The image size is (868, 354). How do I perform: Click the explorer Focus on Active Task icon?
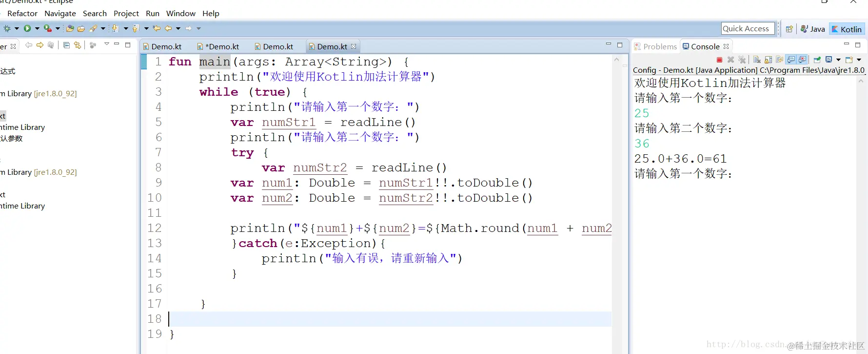tap(93, 45)
